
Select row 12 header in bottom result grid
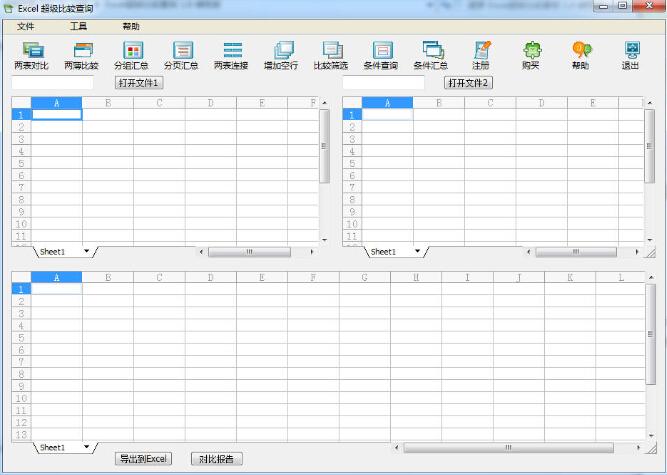[21, 422]
